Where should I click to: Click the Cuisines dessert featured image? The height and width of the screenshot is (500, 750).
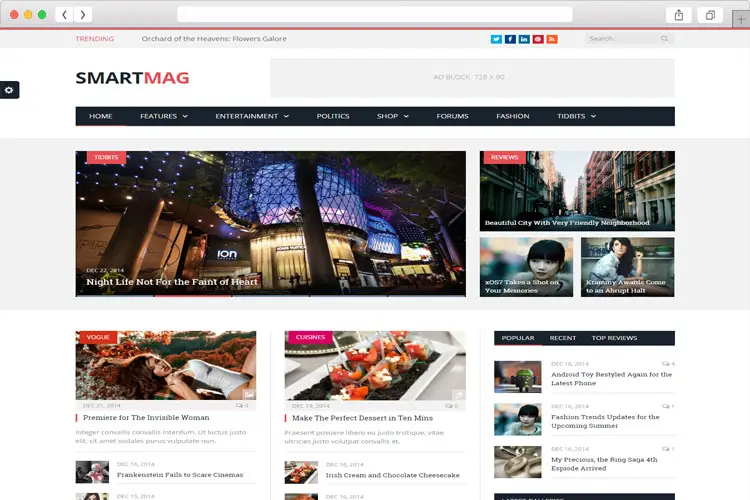click(x=375, y=366)
